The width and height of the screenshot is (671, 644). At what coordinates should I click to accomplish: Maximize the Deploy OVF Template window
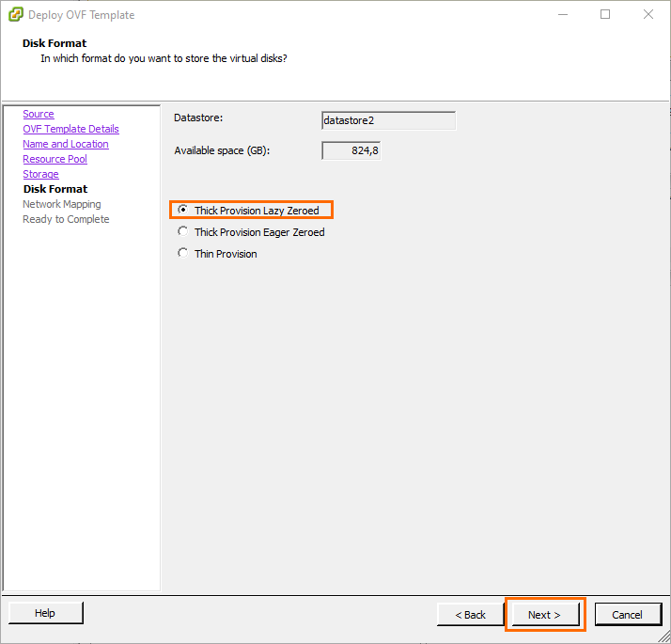click(x=605, y=14)
